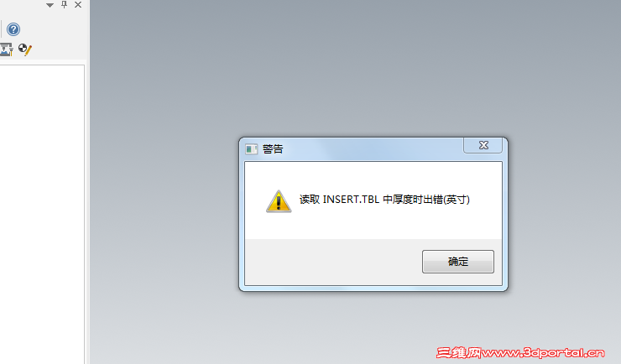Viewport: 621px width, 364px height.
Task: Open help via blue question mark icon
Action: point(13,29)
